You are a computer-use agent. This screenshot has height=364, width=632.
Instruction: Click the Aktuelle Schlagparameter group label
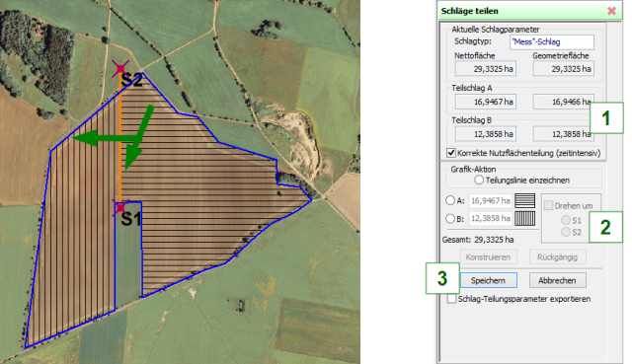(496, 30)
